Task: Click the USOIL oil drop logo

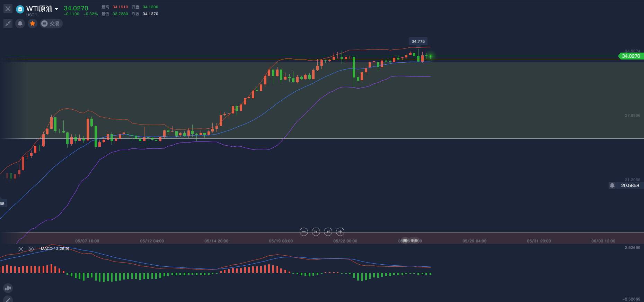Action: (20, 9)
